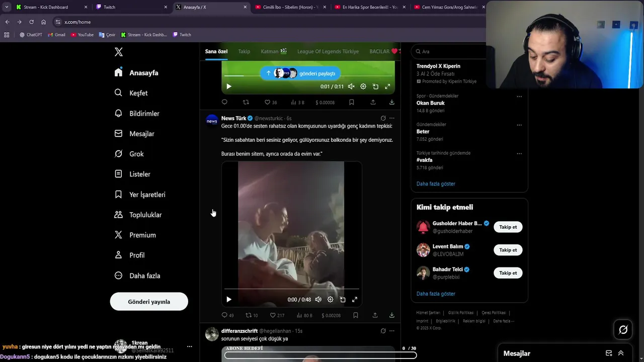Open Yer İşaretleri bookmarks
Image resolution: width=644 pixels, height=362 pixels.
click(140, 195)
